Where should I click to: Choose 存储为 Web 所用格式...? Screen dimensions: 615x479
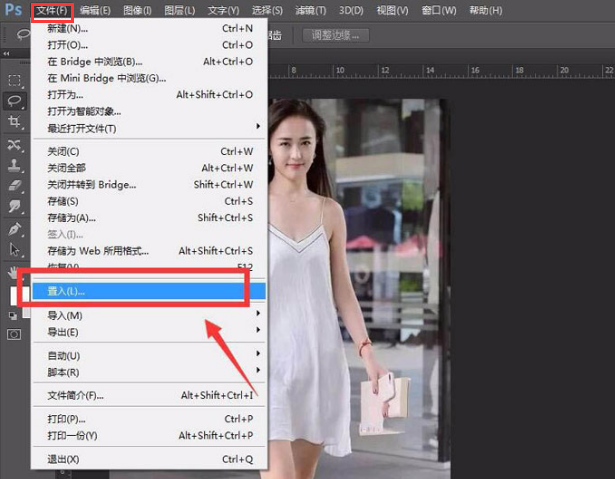point(149,251)
